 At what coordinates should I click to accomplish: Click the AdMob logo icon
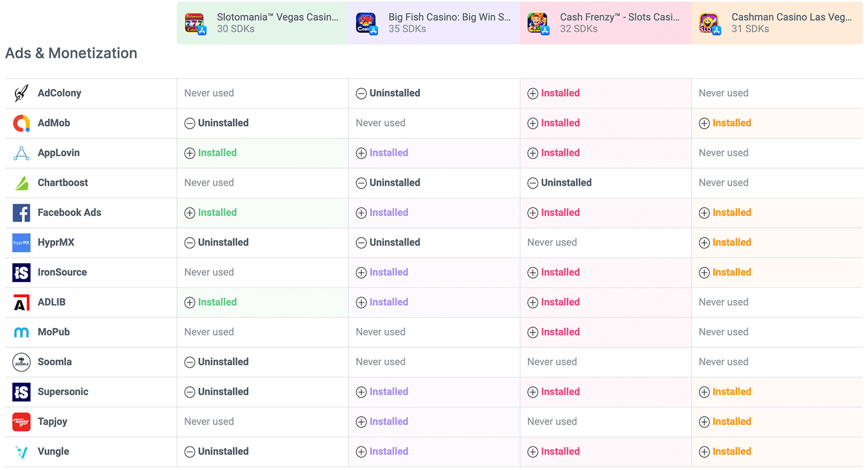(x=21, y=123)
